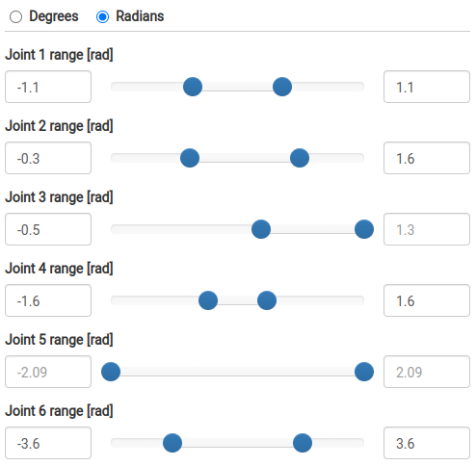Click Joint 6 lower slider handle
476x466 pixels.
(172, 443)
